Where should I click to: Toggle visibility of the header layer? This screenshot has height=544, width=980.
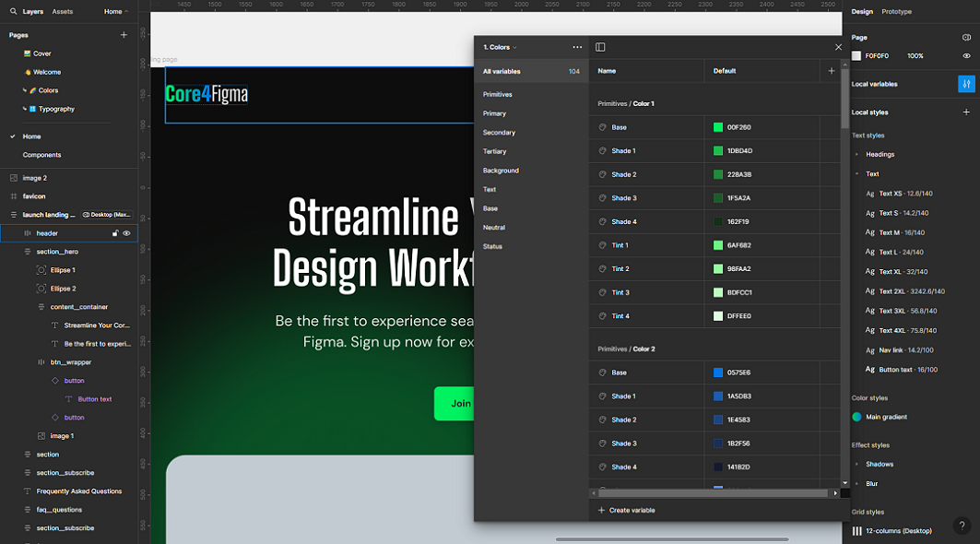(x=127, y=233)
